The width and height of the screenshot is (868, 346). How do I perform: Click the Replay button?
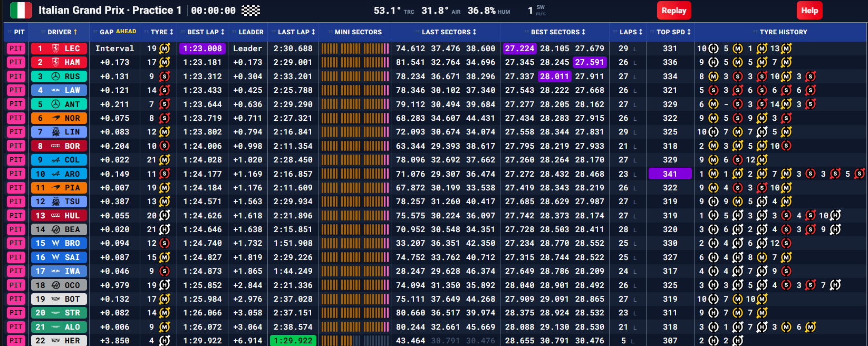click(x=673, y=11)
